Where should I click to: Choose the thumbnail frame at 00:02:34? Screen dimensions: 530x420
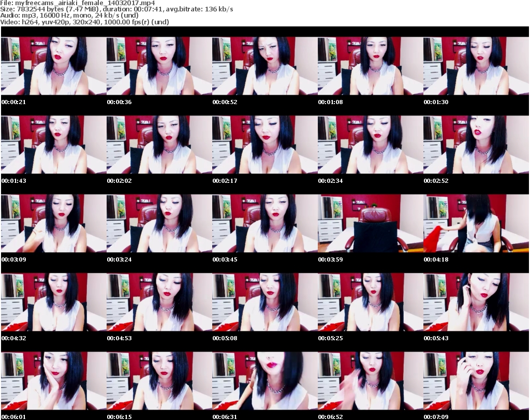tap(371, 144)
